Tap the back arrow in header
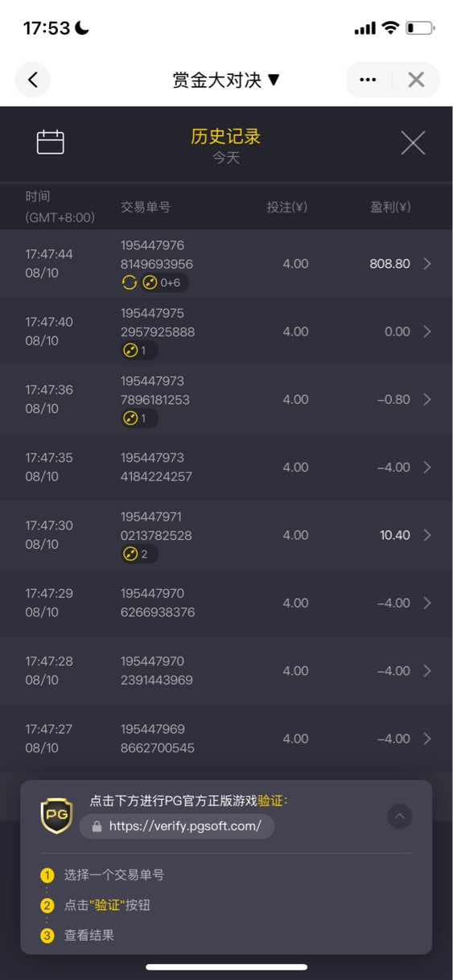Viewport: 453px width, 980px height. click(x=33, y=80)
